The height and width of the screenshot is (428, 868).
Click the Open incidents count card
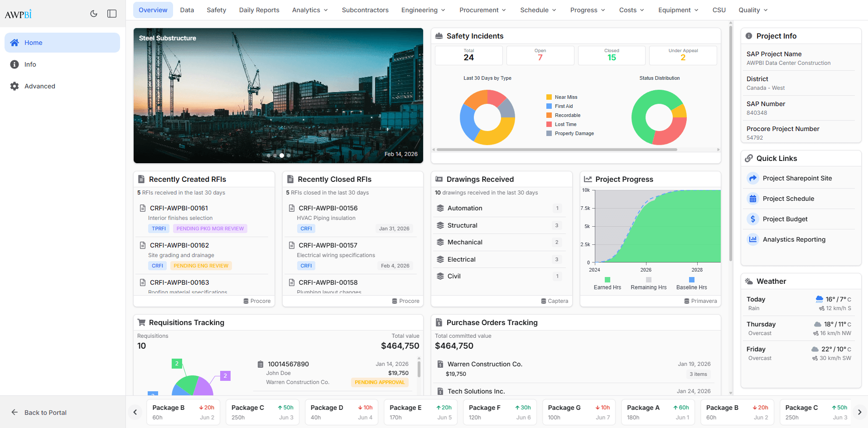540,55
